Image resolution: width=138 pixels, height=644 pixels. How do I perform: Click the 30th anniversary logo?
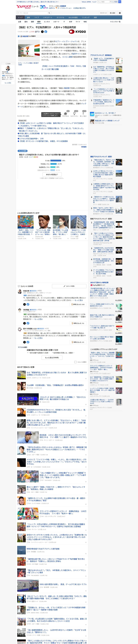(x=44, y=7)
